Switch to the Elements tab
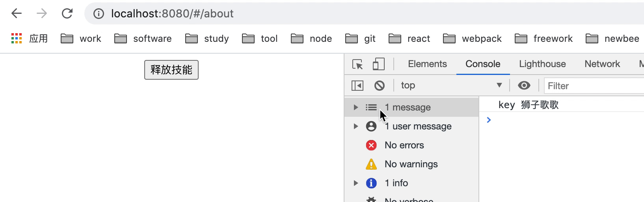 [427, 64]
